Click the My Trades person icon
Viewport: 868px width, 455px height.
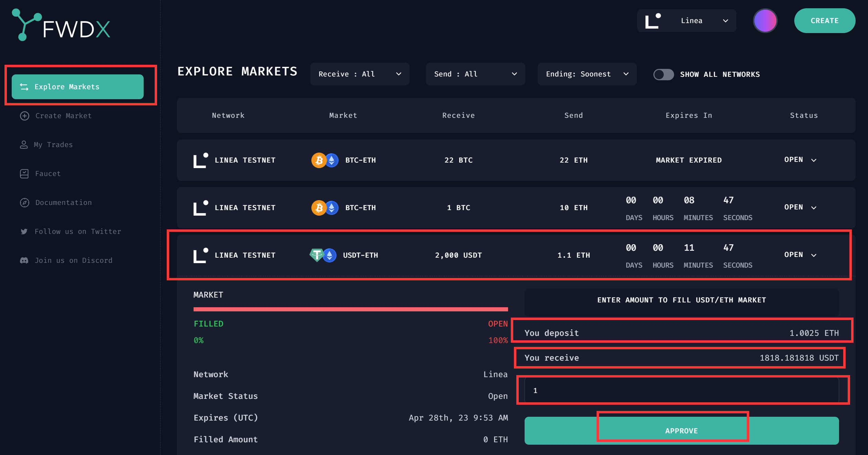pos(24,145)
